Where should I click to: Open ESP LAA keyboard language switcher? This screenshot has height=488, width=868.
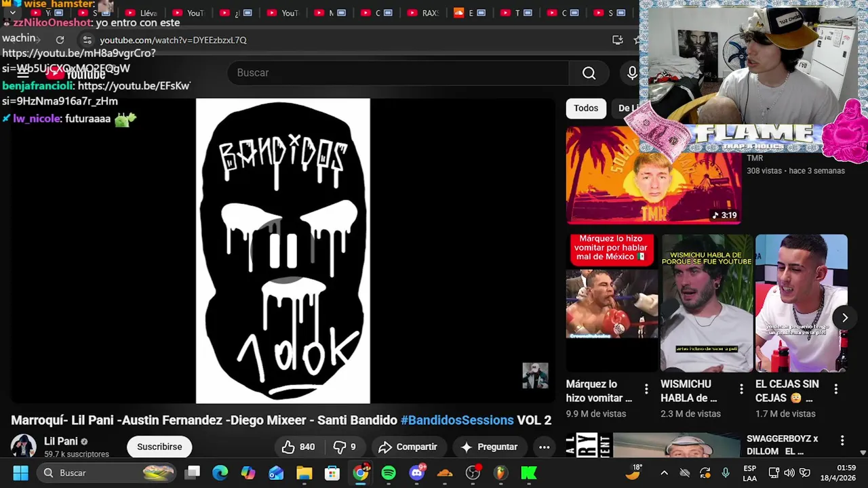[x=749, y=473]
